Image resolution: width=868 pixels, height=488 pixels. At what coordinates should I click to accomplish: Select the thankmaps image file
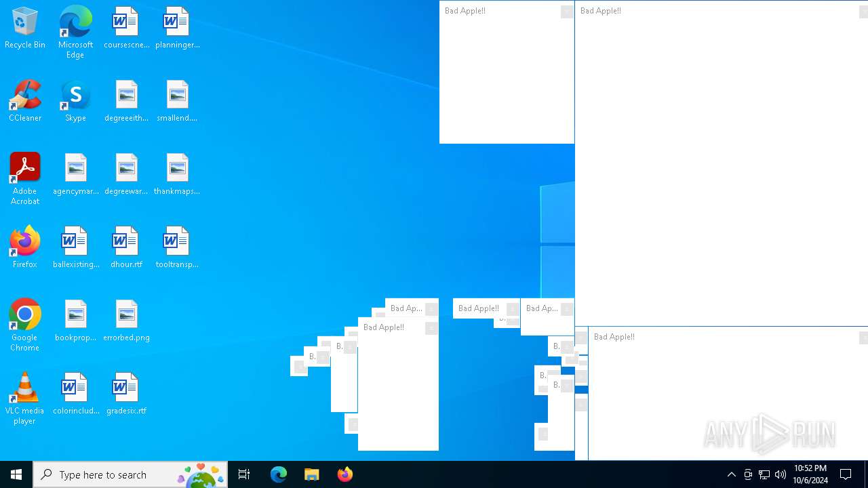tap(177, 175)
